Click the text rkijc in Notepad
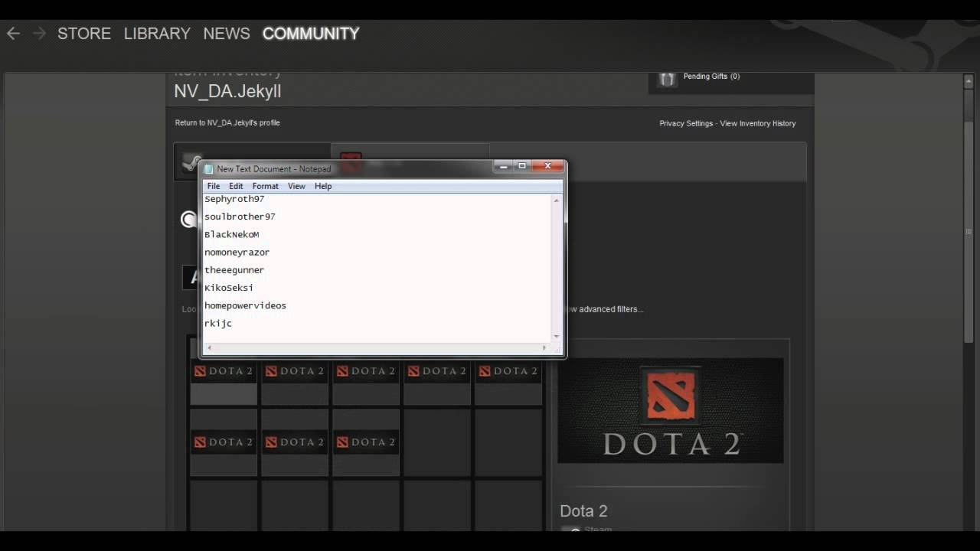980x551 pixels. 218,323
